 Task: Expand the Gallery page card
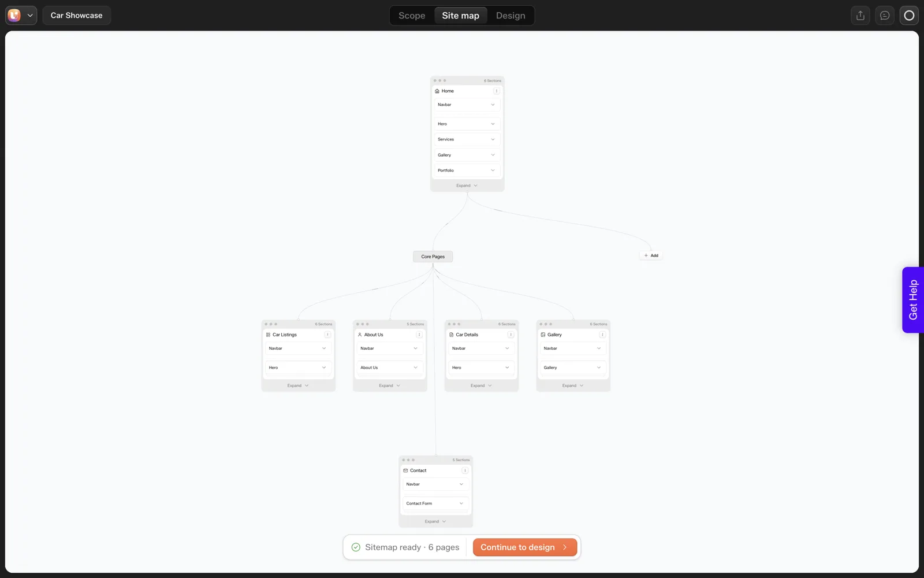pyautogui.click(x=573, y=386)
